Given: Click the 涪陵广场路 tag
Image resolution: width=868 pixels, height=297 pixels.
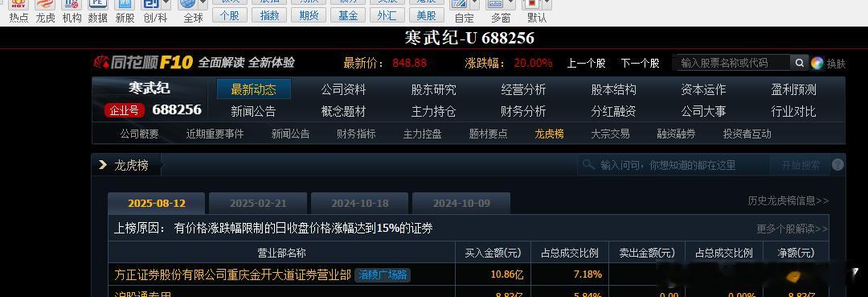Looking at the screenshot, I should (383, 274).
